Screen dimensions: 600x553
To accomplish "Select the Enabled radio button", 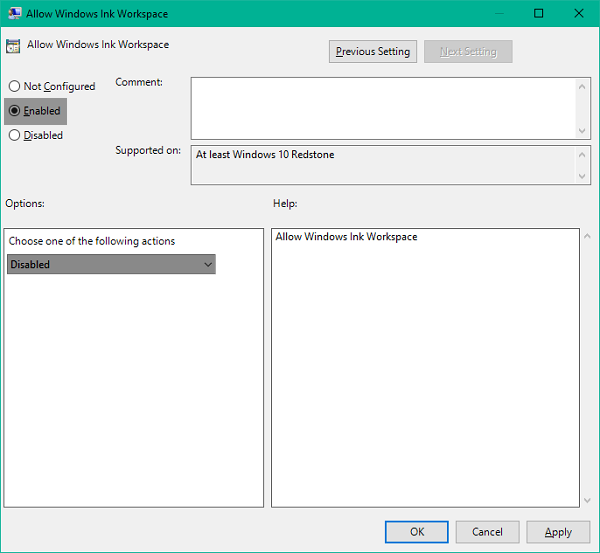I will tap(14, 111).
